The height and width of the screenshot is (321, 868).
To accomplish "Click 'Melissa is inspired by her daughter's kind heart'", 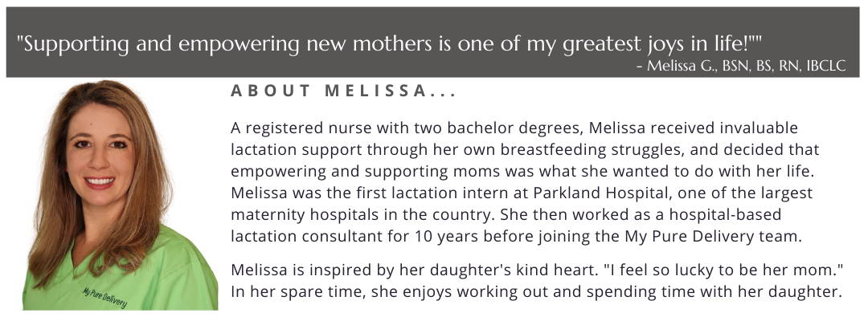I will click(414, 270).
